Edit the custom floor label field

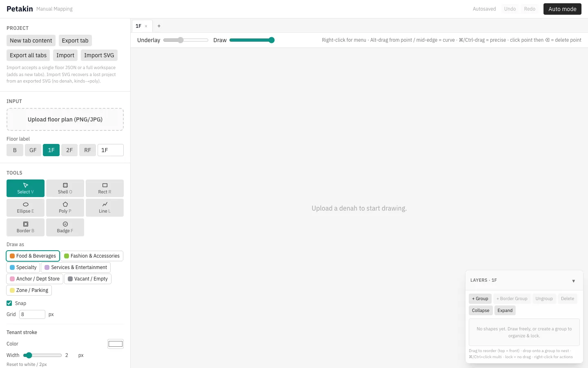click(111, 150)
